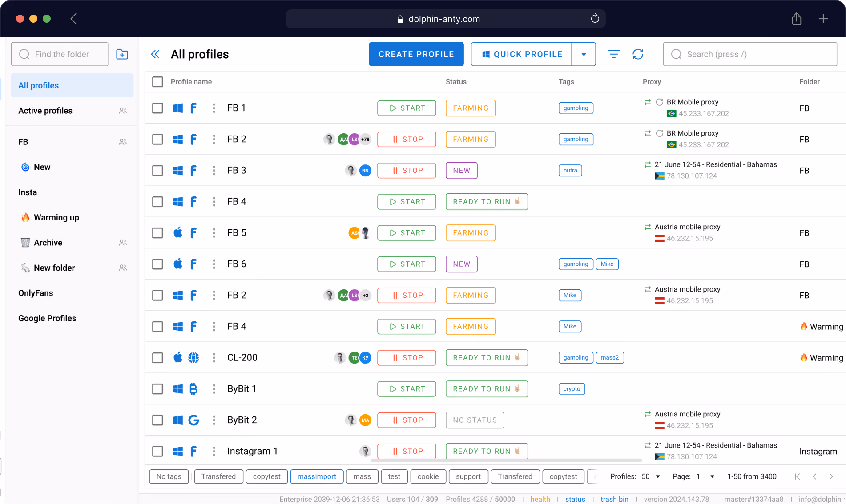Open NO STATUS dropdown for ByBit 2
Viewport: 846px width, 504px height.
pyautogui.click(x=475, y=420)
